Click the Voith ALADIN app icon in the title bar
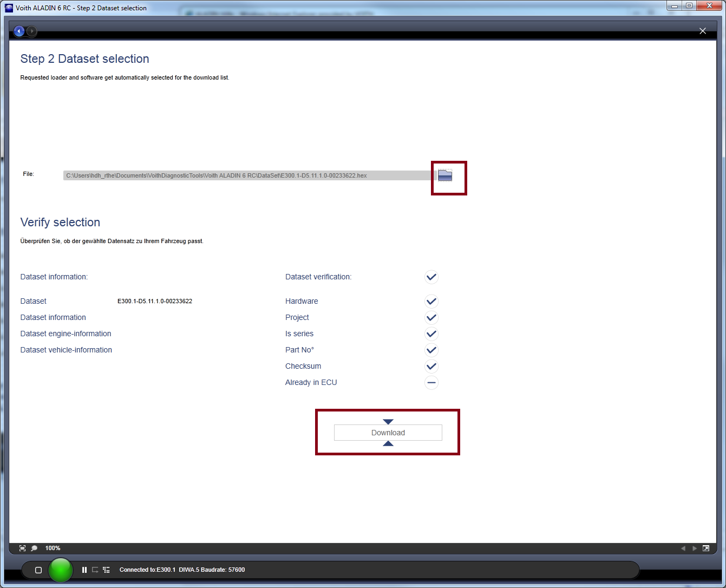Image resolution: width=726 pixels, height=588 pixels. pos(9,8)
